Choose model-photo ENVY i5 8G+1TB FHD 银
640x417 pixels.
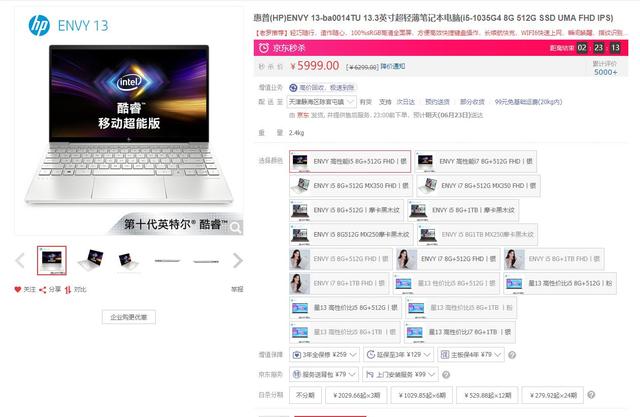(554, 259)
